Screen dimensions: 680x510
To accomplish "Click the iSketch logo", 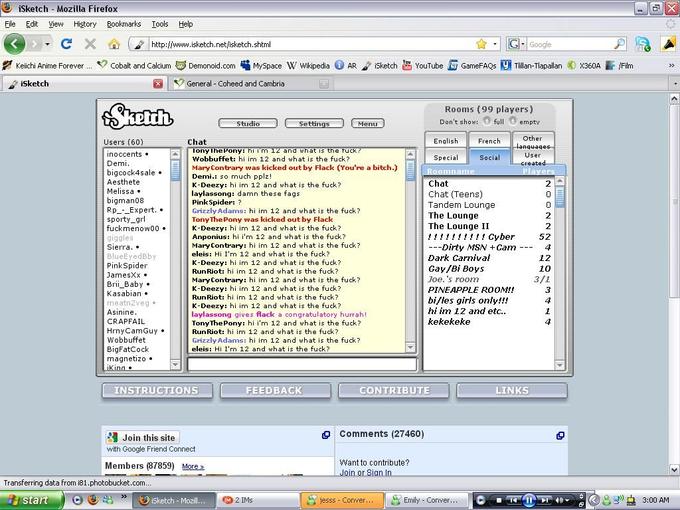I will 137,117.
